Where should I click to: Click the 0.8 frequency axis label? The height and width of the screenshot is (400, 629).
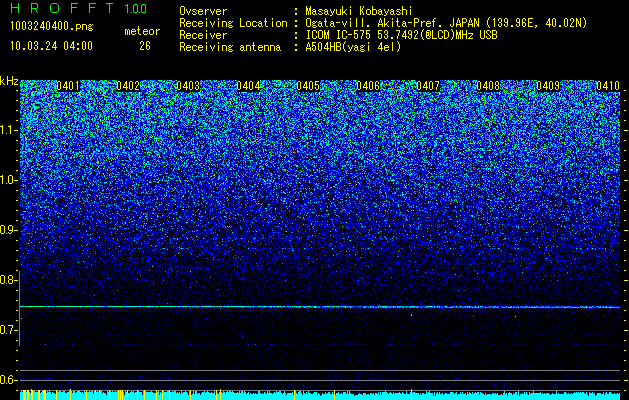point(8,280)
